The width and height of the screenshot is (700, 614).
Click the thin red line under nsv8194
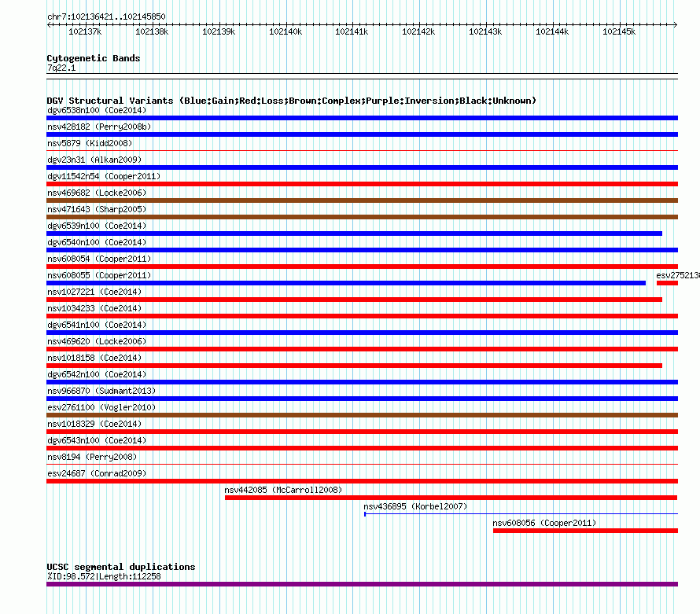click(x=362, y=465)
